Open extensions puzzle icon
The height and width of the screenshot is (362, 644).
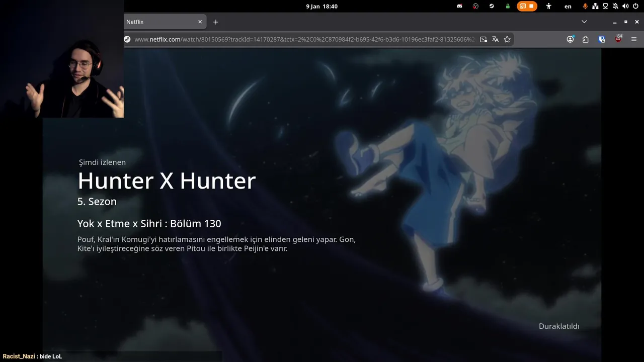pyautogui.click(x=586, y=39)
